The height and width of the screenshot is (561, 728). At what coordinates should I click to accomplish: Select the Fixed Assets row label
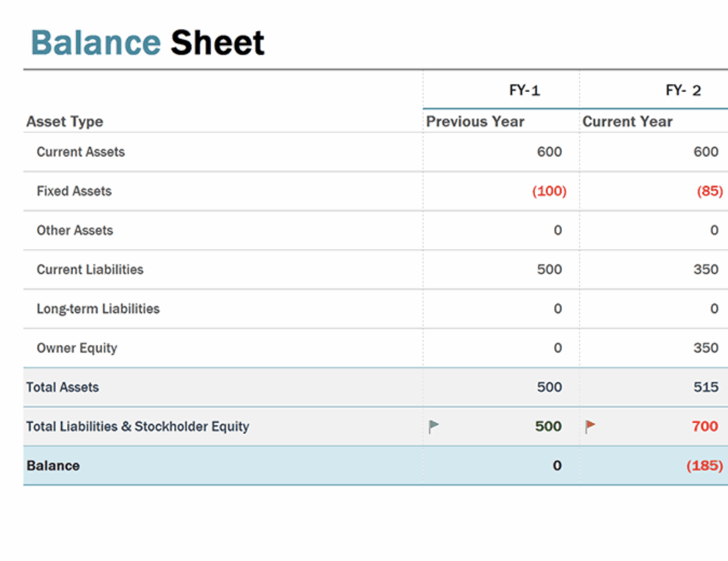tap(75, 191)
